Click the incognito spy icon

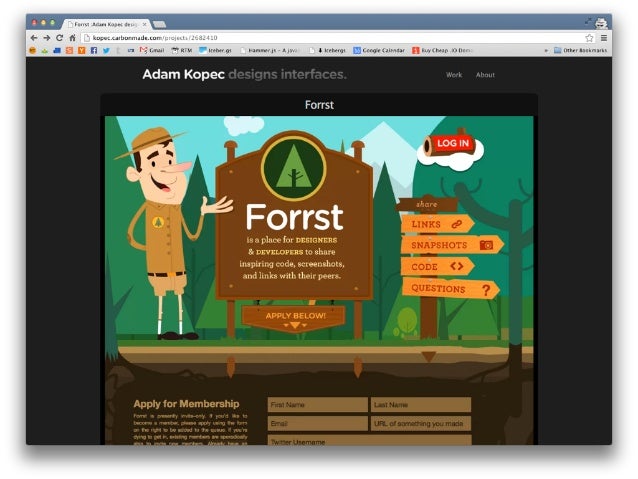(601, 23)
